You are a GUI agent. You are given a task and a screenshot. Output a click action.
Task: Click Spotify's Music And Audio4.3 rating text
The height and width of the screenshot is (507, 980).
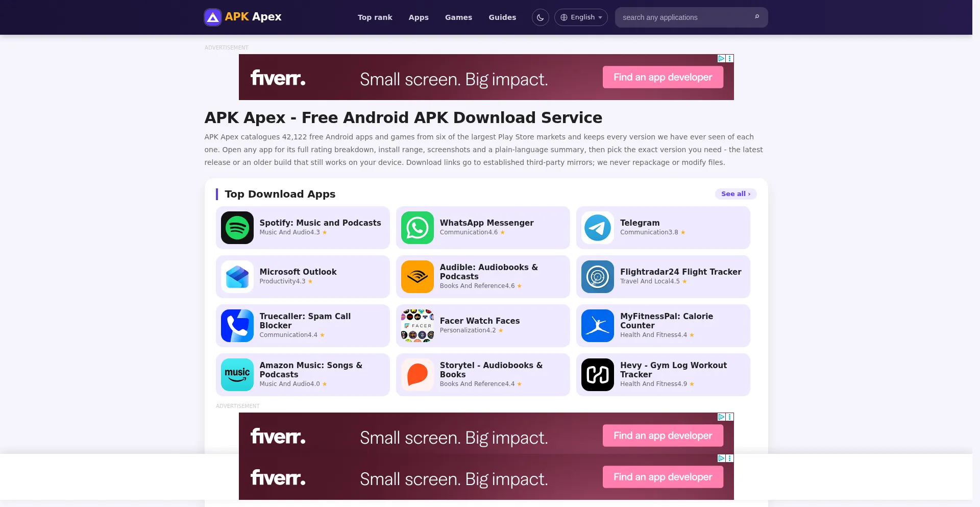pos(293,232)
